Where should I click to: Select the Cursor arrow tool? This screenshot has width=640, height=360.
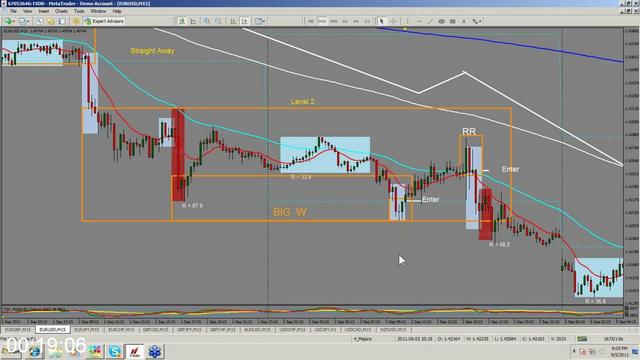click(381, 21)
